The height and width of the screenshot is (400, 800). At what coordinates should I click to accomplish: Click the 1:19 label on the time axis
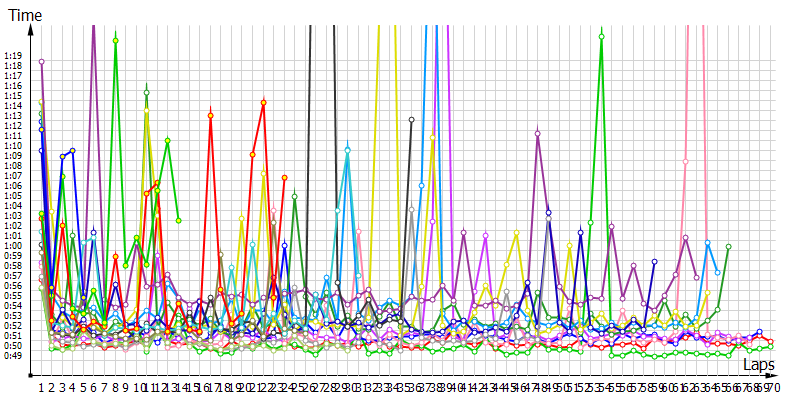coord(13,56)
